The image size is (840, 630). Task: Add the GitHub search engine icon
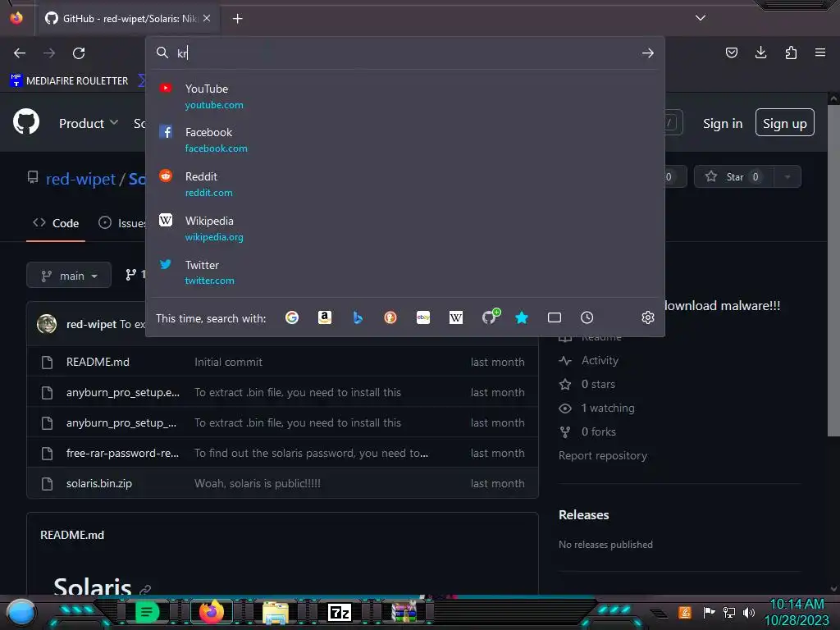click(491, 317)
